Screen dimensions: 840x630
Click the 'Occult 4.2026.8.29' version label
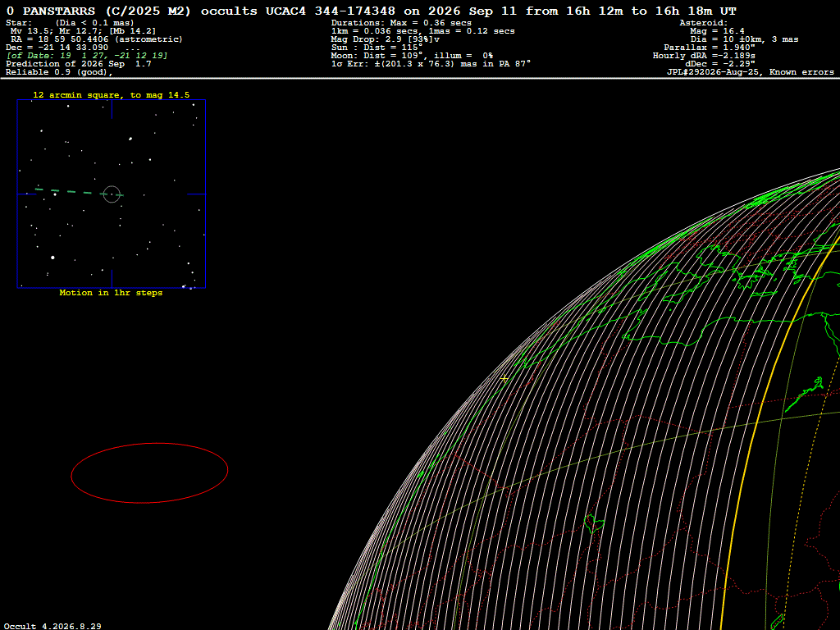[x=52, y=626]
